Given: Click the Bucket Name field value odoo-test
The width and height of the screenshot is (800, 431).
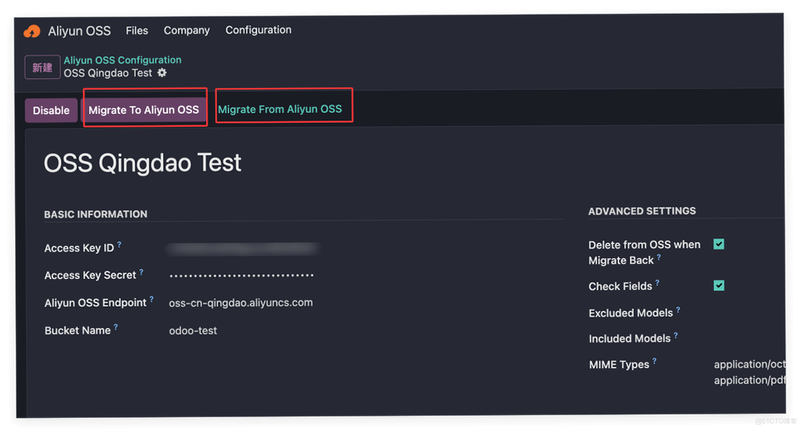Looking at the screenshot, I should [x=193, y=331].
